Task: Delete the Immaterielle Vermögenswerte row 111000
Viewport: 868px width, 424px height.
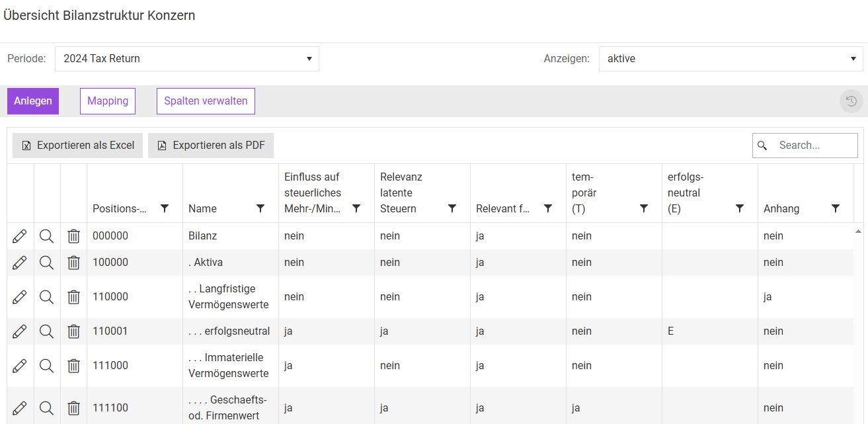Action: [74, 366]
